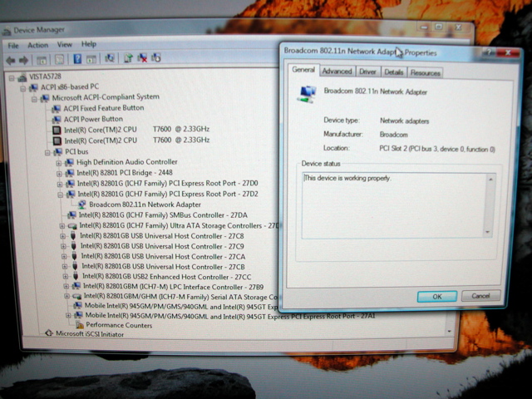Collapse the ACPI x86-based PC node

click(x=22, y=89)
